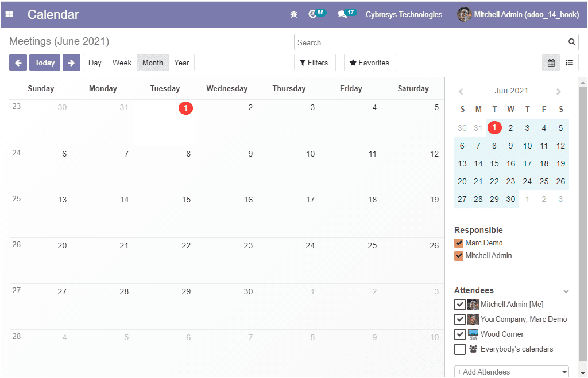Switch to the Year view tab
588x378 pixels.
(181, 62)
